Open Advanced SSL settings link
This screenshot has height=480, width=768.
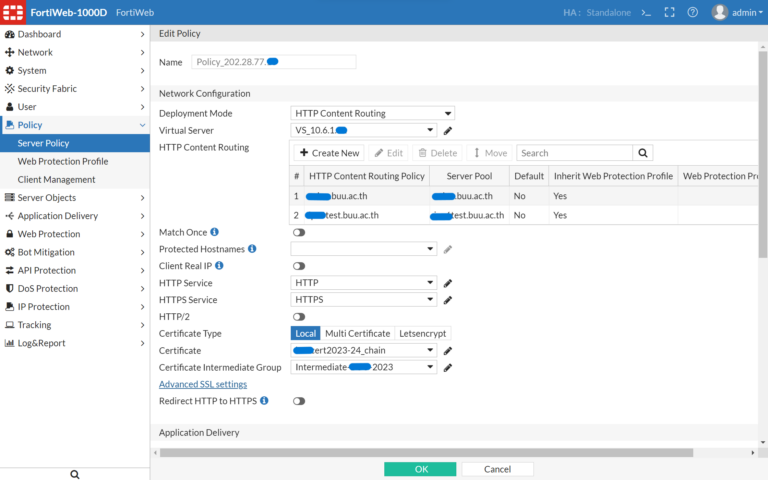[x=203, y=384]
